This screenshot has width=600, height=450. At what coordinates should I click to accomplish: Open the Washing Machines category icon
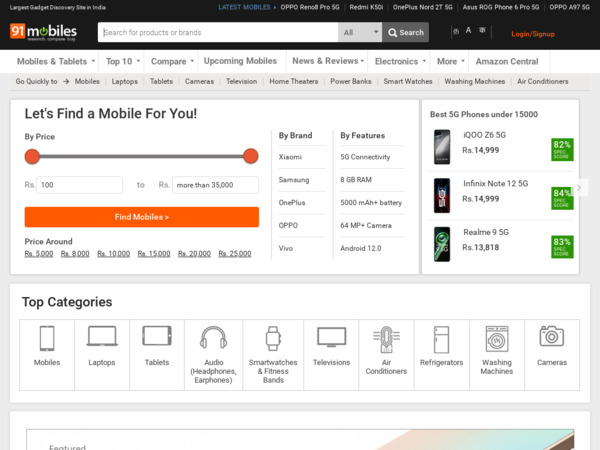497,339
